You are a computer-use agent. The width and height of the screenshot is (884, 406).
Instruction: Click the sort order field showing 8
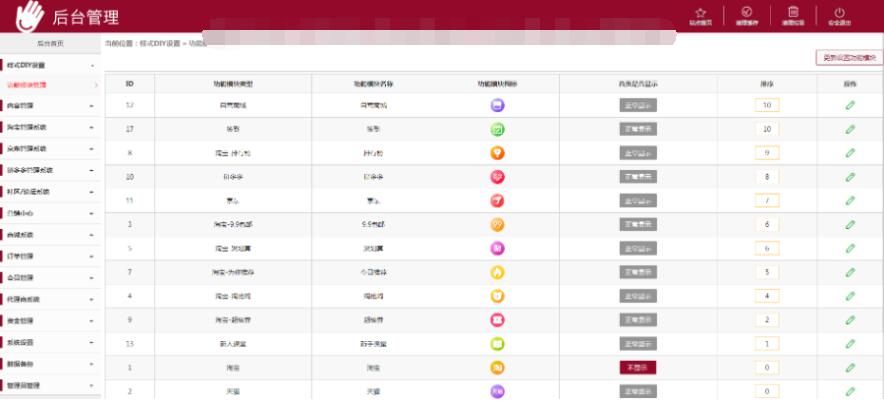click(x=766, y=177)
